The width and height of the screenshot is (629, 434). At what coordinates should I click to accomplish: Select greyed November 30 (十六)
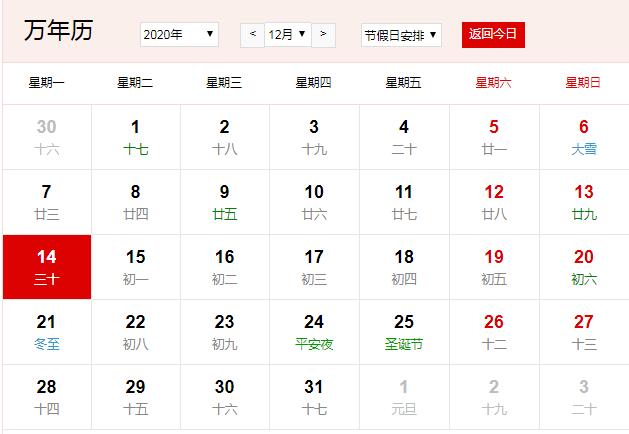click(47, 137)
